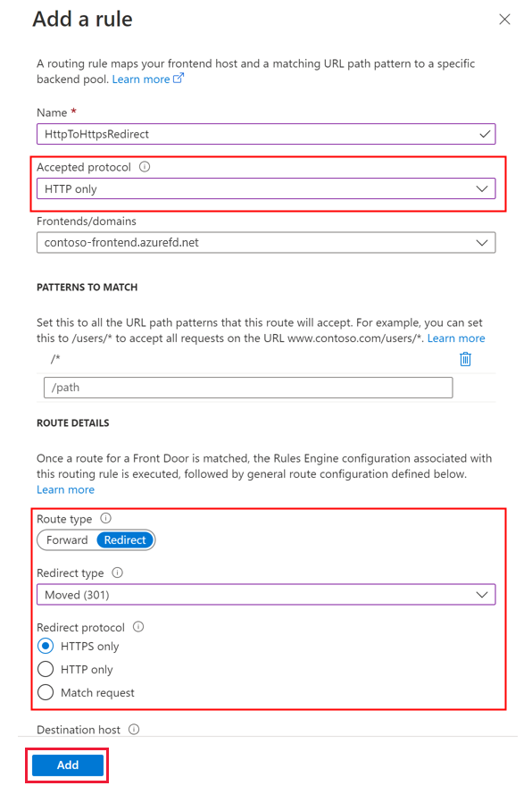This screenshot has width=532, height=794.
Task: Click the Destination host info icon
Action: 135,730
